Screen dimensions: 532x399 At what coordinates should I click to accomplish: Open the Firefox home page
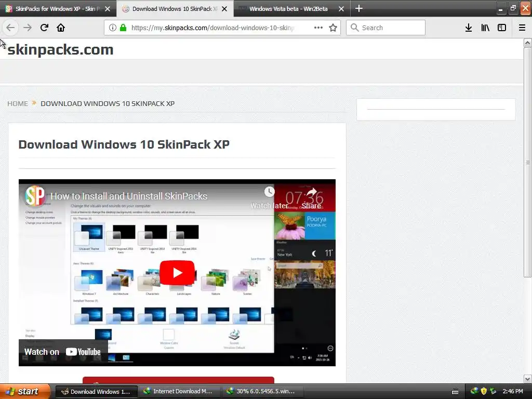tap(61, 28)
